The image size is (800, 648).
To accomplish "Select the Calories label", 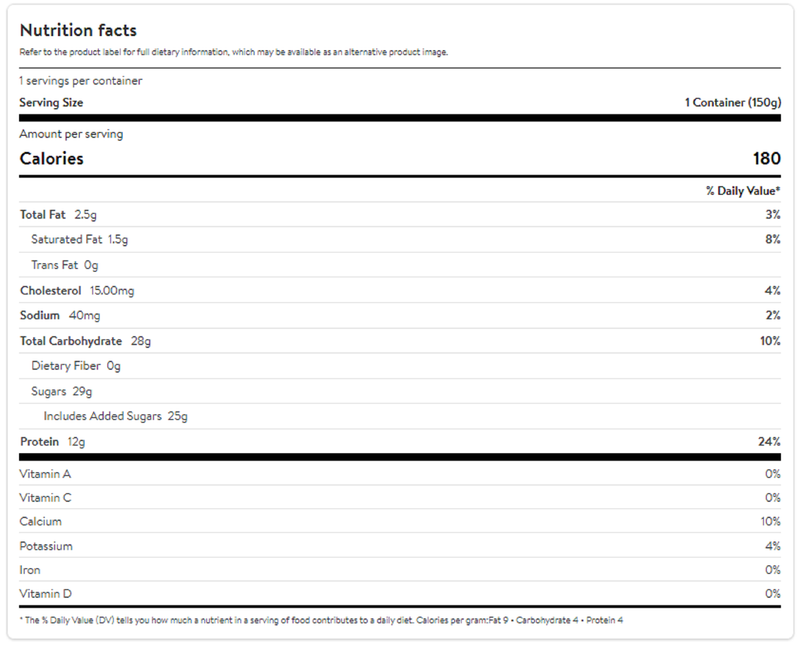I will (x=52, y=159).
